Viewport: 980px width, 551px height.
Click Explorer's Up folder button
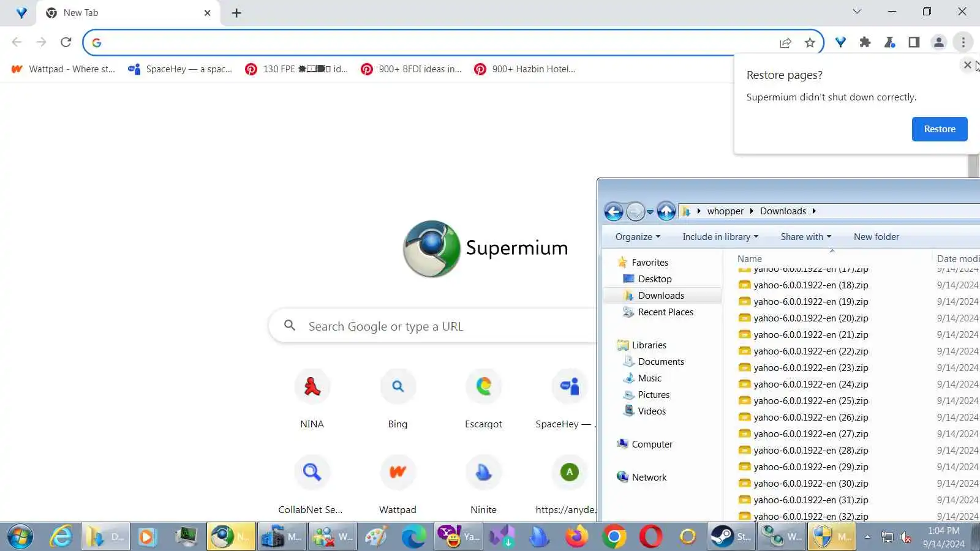[x=666, y=211]
